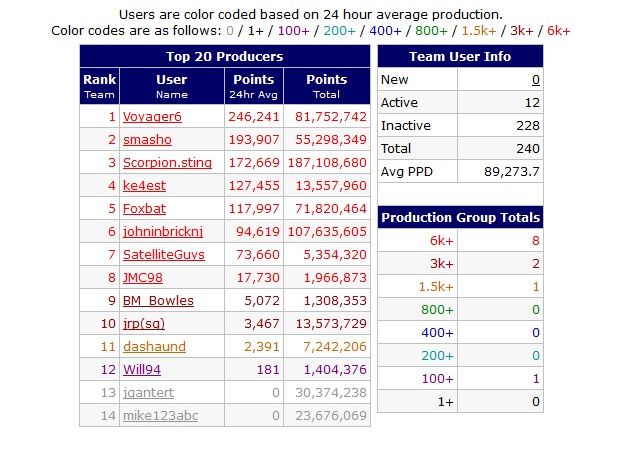Click the Points 24hr Avg column header
This screenshot has width=632, height=449.
pos(254,86)
